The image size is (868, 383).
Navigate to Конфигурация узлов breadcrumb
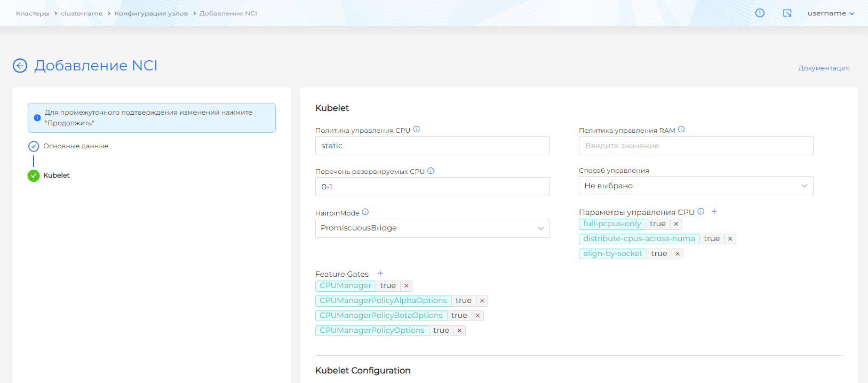point(151,13)
